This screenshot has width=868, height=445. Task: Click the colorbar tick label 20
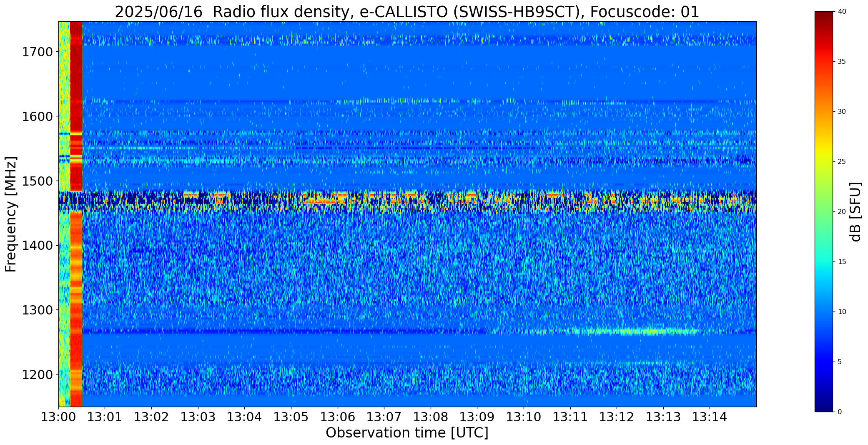pyautogui.click(x=842, y=212)
